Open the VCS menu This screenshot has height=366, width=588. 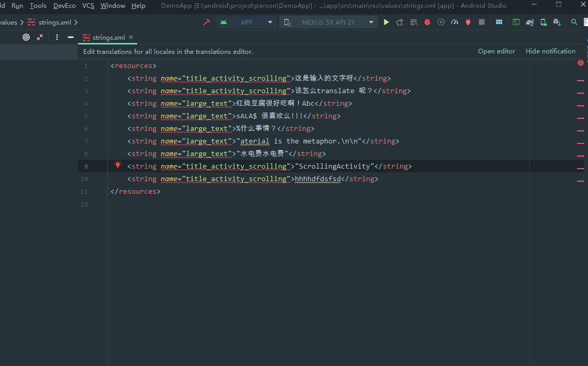88,6
